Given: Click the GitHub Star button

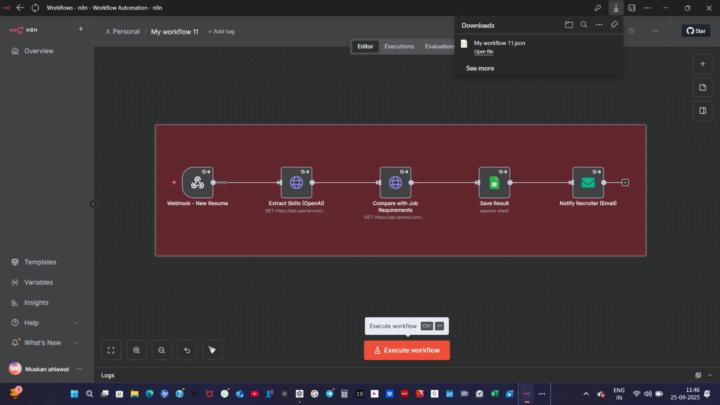Looking at the screenshot, I should (696, 31).
